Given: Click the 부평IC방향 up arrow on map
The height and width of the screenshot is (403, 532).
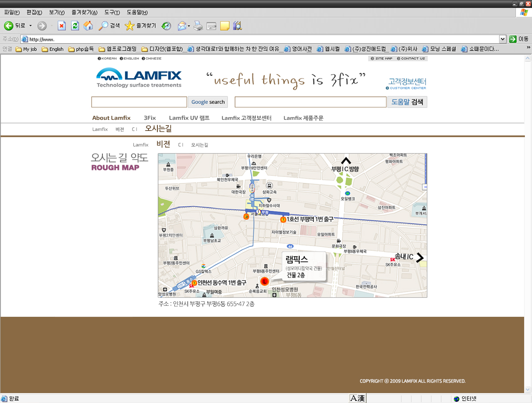Looking at the screenshot, I should tap(346, 161).
